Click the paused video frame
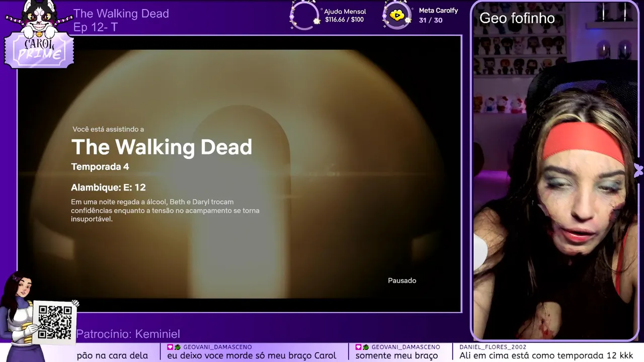This screenshot has width=644, height=362. [x=239, y=174]
